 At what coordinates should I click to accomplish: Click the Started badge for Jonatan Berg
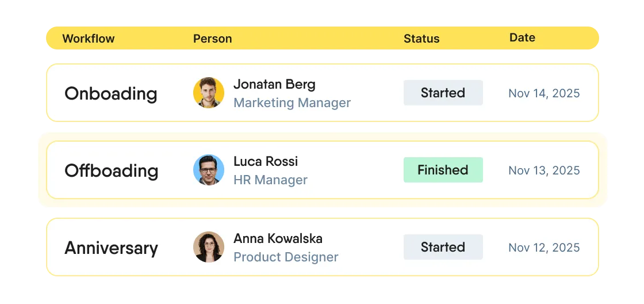click(443, 93)
